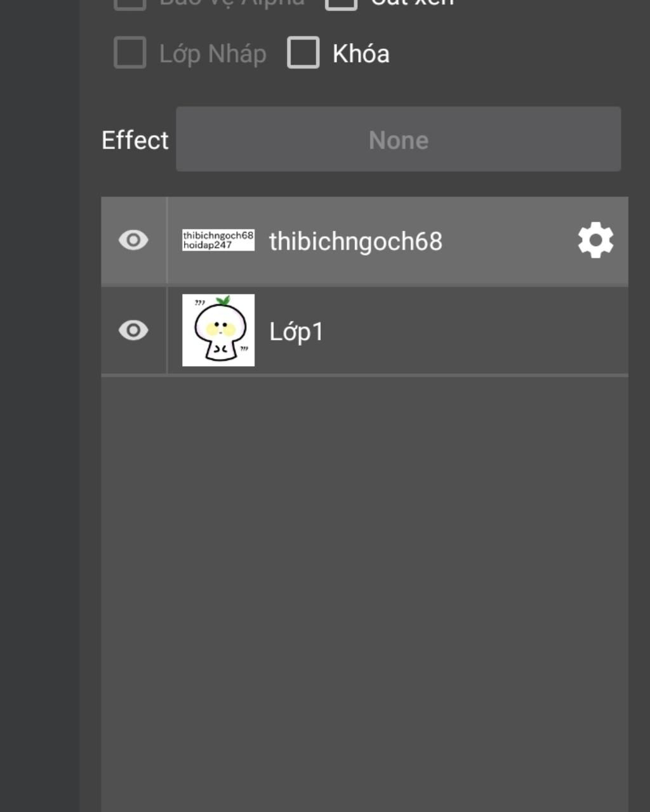Click the Effect label
The image size is (650, 812).
click(135, 140)
